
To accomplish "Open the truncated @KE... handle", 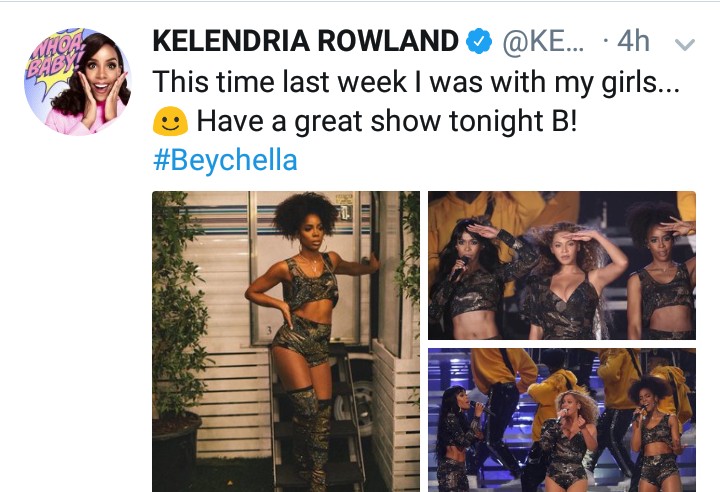I will coord(543,41).
